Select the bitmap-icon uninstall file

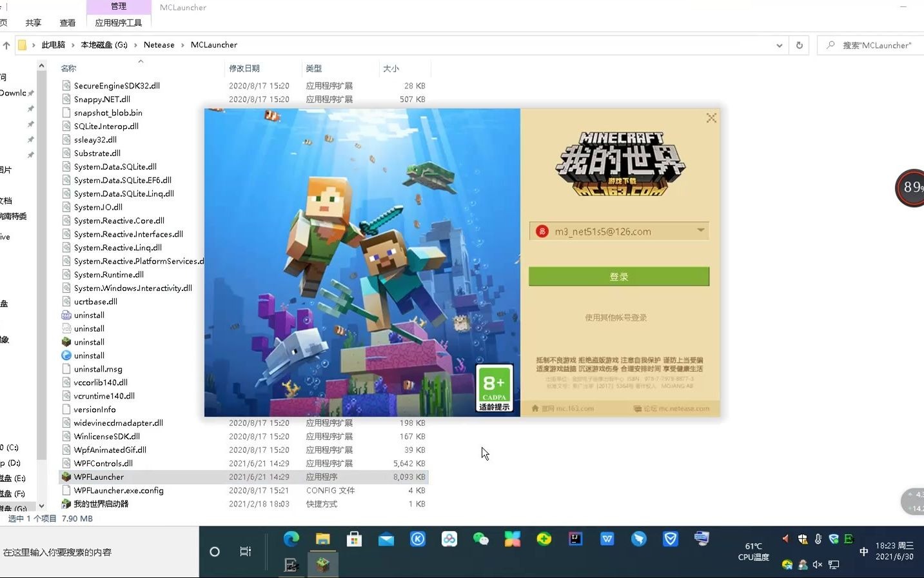point(89,315)
